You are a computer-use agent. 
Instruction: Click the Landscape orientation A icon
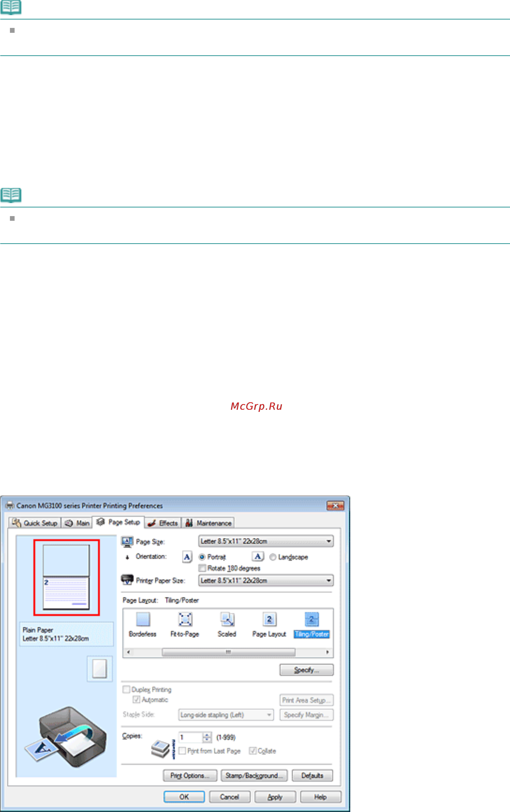coord(258,556)
